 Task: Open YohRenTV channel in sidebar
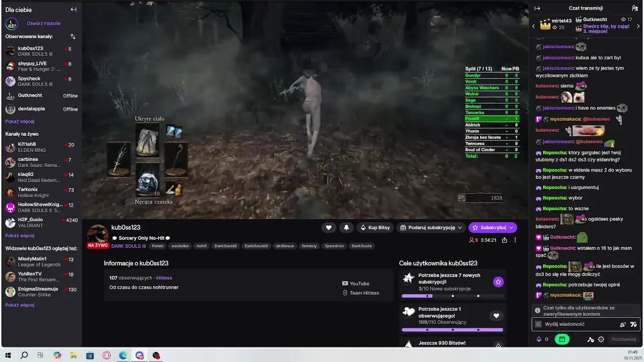(41, 277)
